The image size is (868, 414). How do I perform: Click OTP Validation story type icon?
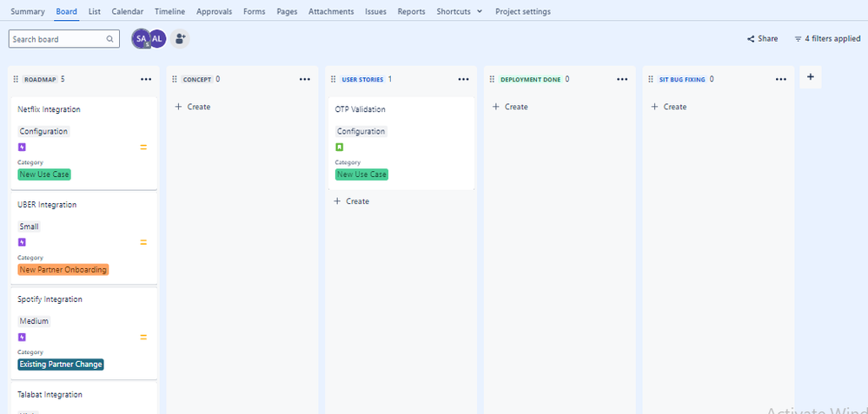click(x=340, y=147)
